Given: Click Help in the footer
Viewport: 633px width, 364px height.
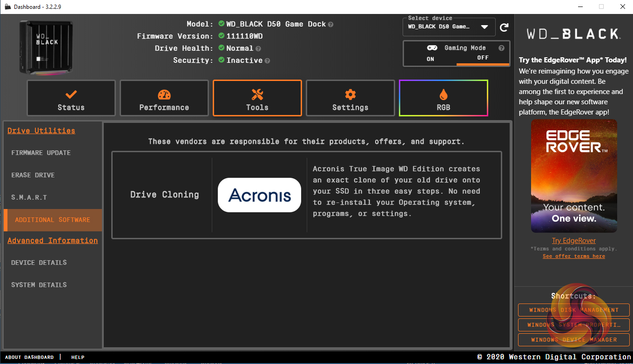Looking at the screenshot, I should pyautogui.click(x=78, y=357).
